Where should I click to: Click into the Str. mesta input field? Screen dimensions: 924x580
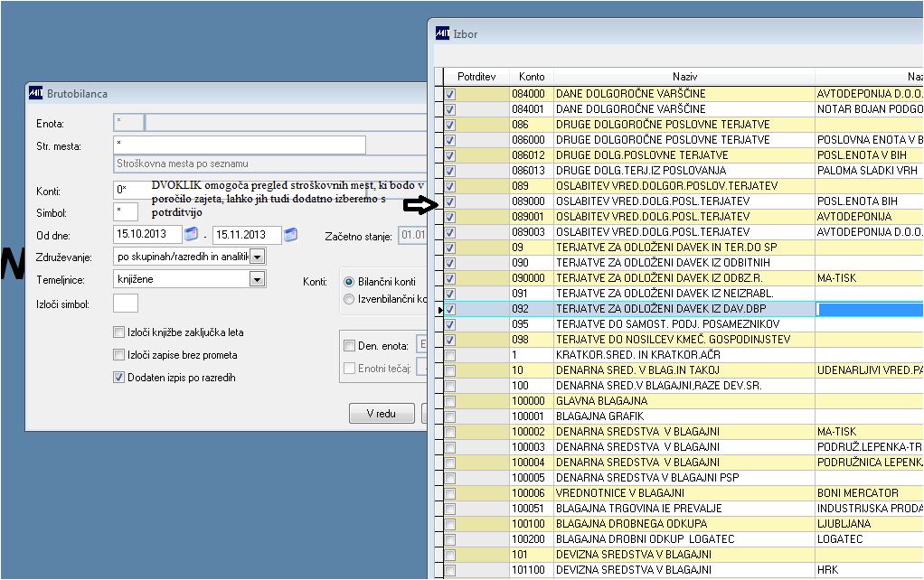click(240, 145)
